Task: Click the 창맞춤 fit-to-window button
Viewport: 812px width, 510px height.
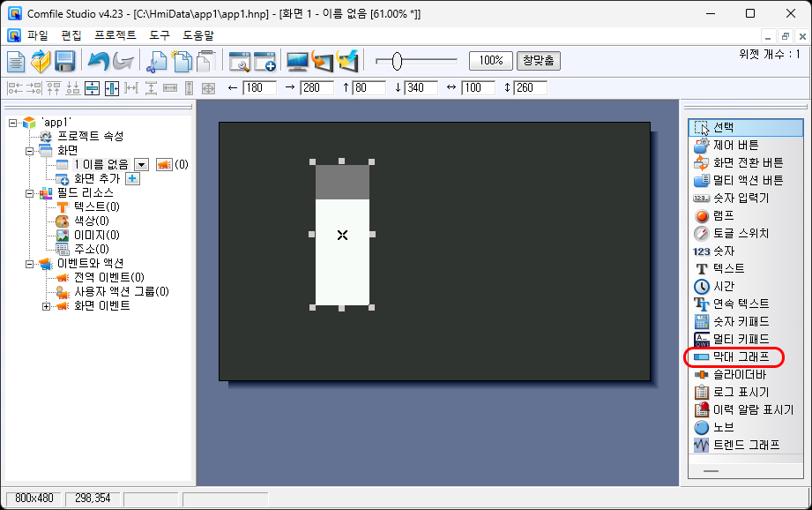Action: click(x=538, y=61)
